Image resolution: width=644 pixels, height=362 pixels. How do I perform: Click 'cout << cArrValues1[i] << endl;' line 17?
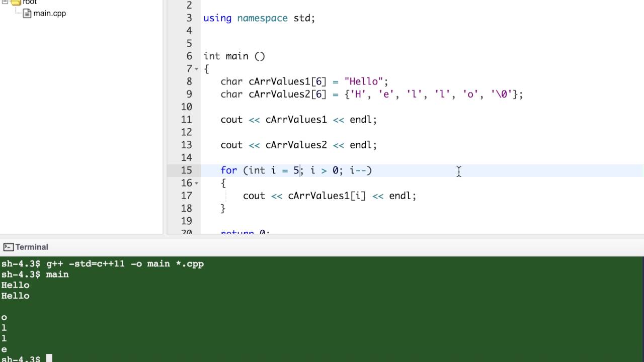click(x=330, y=196)
